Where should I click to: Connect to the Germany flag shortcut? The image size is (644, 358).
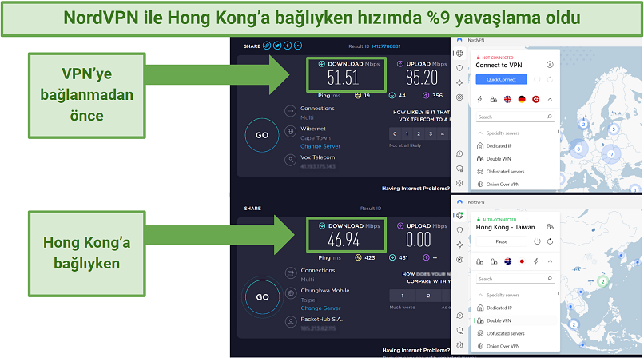pos(522,99)
